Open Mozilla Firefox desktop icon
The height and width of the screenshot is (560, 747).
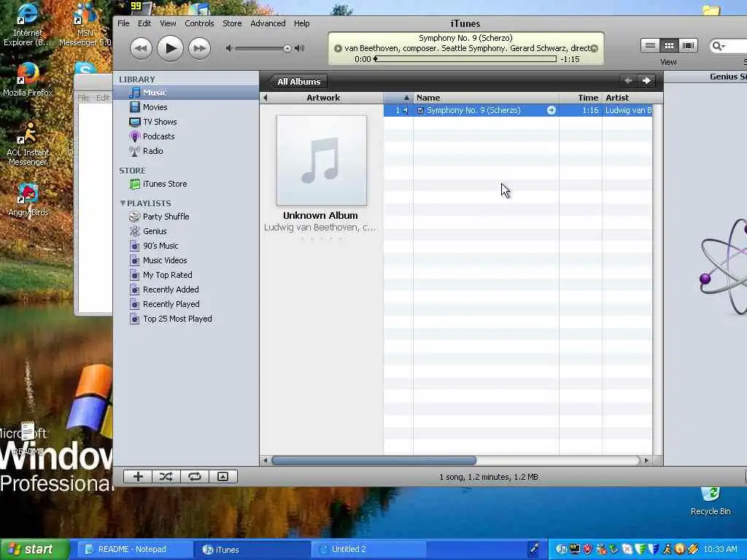click(x=28, y=79)
